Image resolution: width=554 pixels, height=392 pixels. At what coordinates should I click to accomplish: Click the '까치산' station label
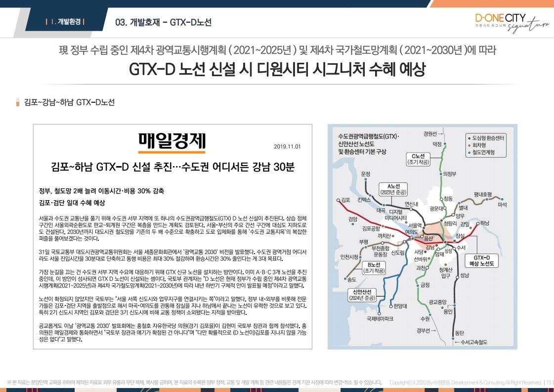pos(384,236)
